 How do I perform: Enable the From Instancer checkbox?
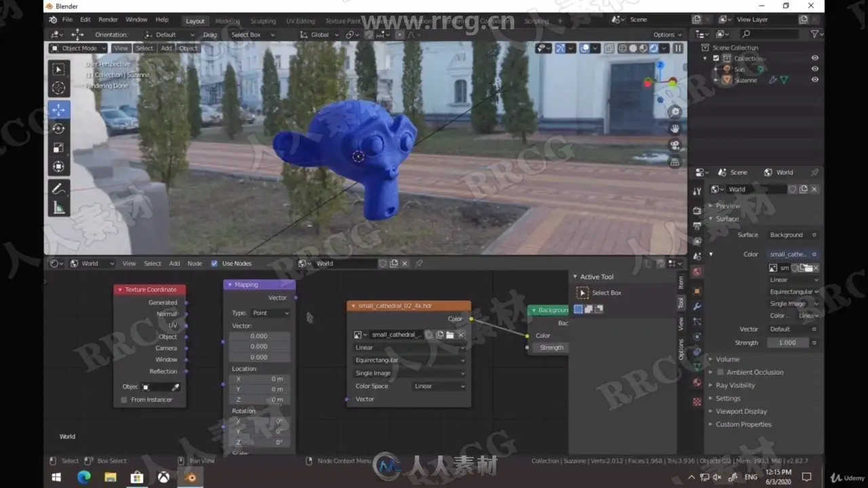(x=124, y=400)
